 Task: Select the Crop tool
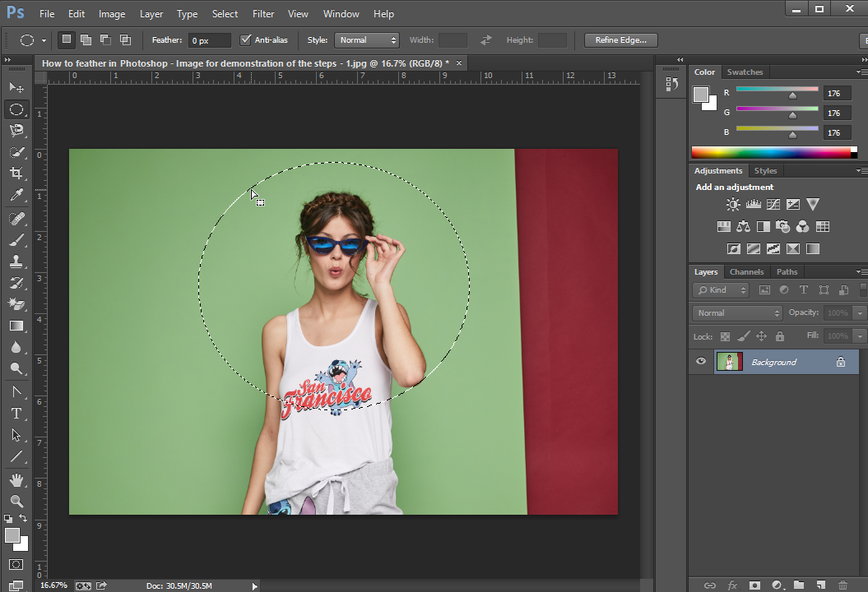click(x=17, y=173)
